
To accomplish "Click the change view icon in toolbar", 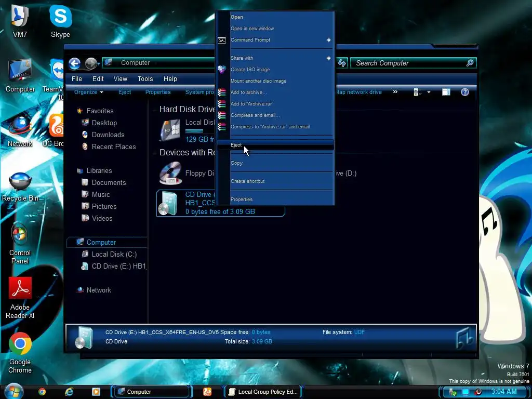I will click(x=417, y=92).
